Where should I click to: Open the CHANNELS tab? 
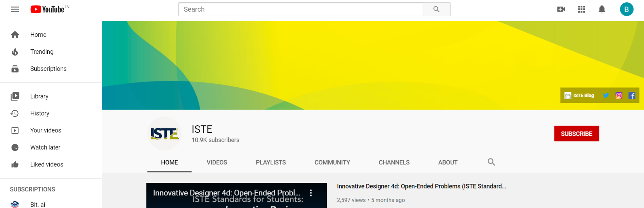(394, 162)
